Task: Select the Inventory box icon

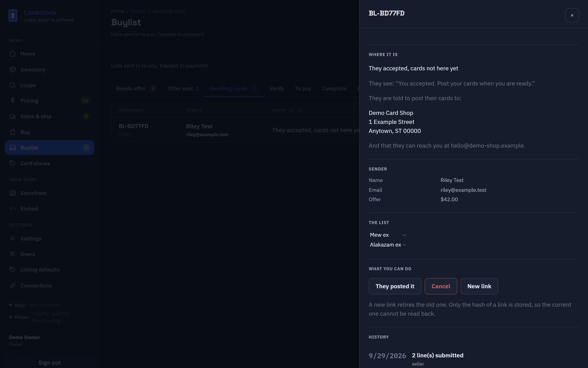Action: coord(12,70)
